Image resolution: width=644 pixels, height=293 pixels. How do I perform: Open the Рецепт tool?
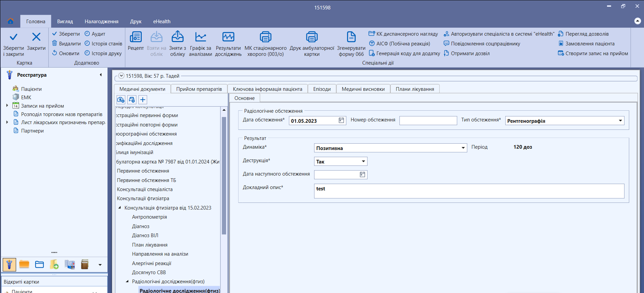tap(136, 41)
